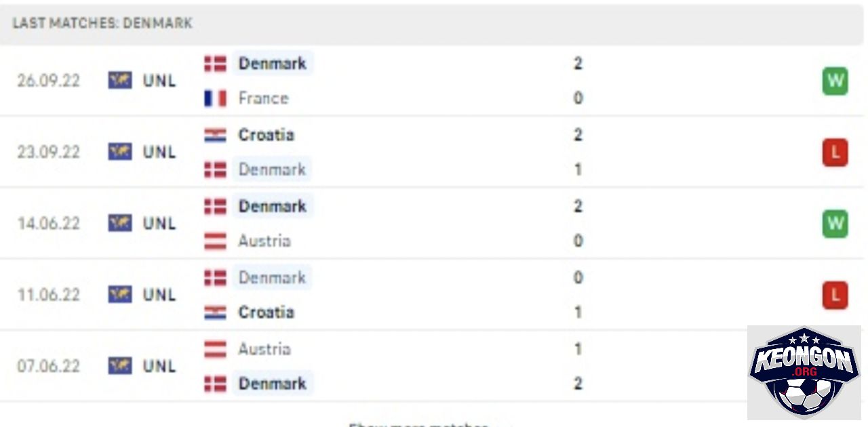Open the 2-0 score of Denmark vs Austria
The width and height of the screenshot is (868, 427).
[578, 224]
